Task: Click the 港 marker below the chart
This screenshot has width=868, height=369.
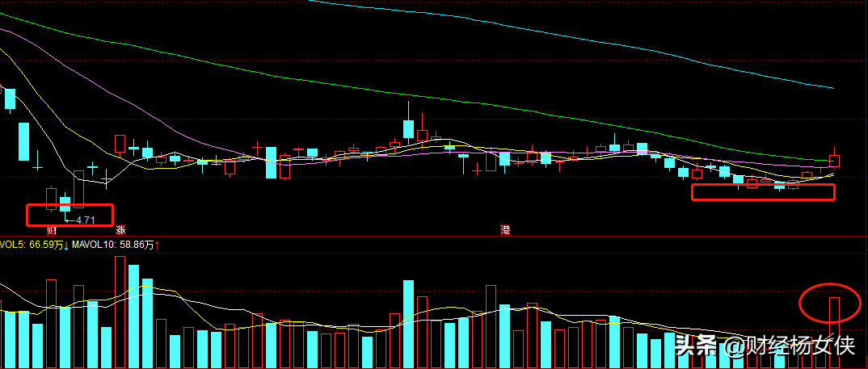Action: [505, 231]
